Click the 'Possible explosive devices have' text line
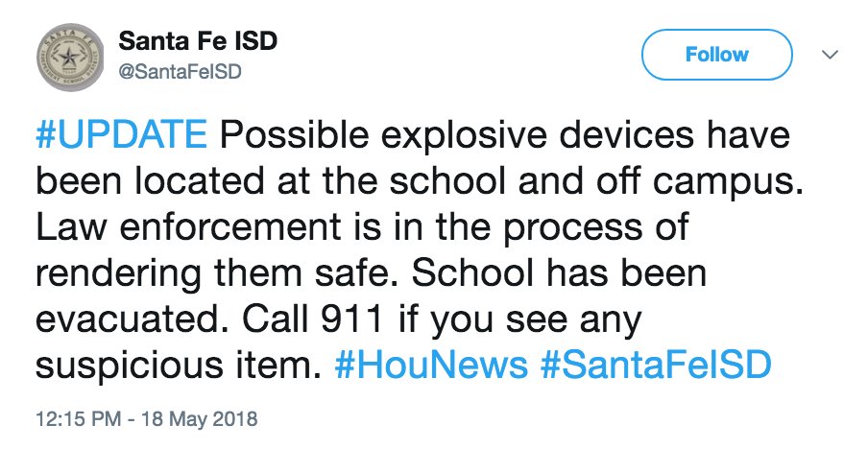Image resolution: width=868 pixels, height=449 pixels. tap(505, 136)
